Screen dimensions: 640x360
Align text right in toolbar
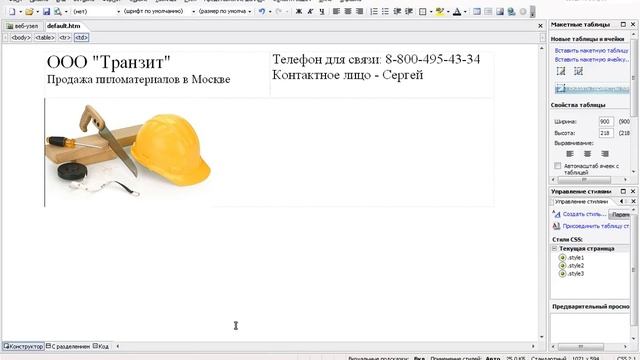359,12
